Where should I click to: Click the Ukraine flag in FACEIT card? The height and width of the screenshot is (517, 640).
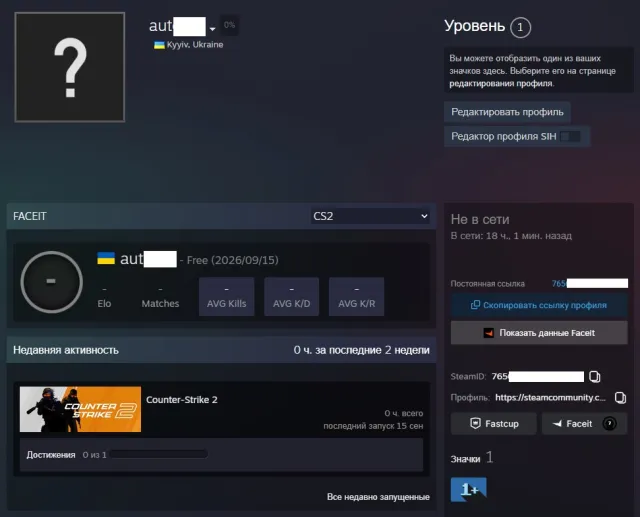click(x=106, y=258)
